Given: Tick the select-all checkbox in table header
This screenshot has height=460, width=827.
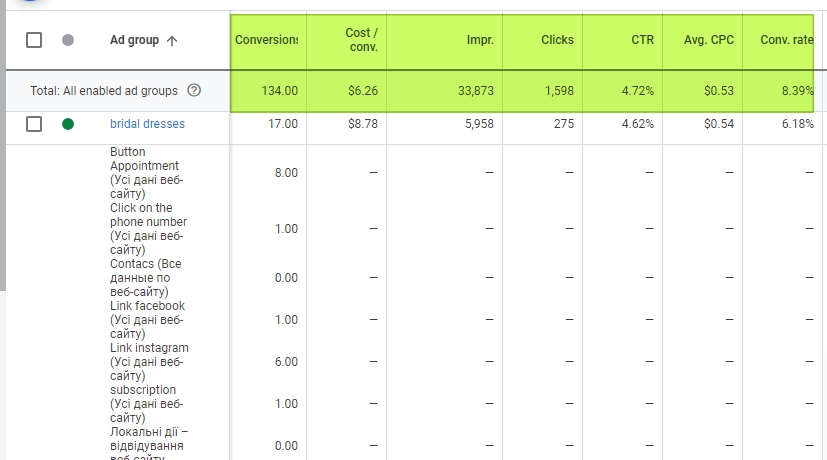Looking at the screenshot, I should click(34, 41).
